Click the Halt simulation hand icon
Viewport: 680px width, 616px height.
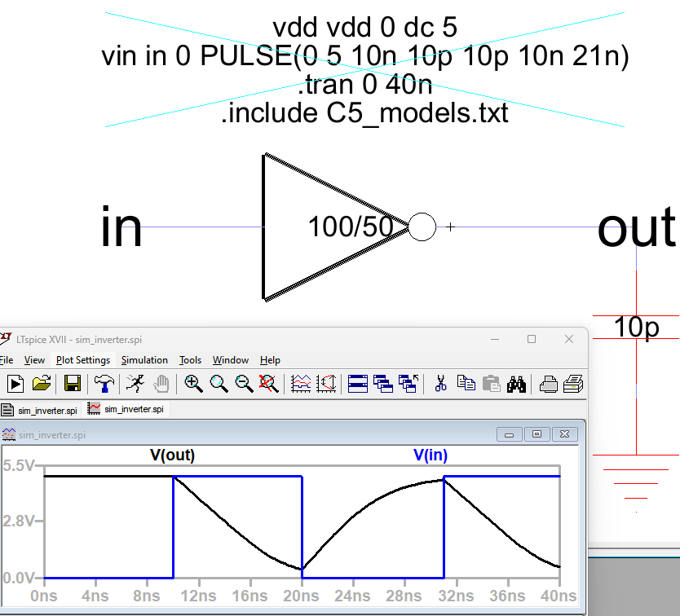click(x=161, y=383)
